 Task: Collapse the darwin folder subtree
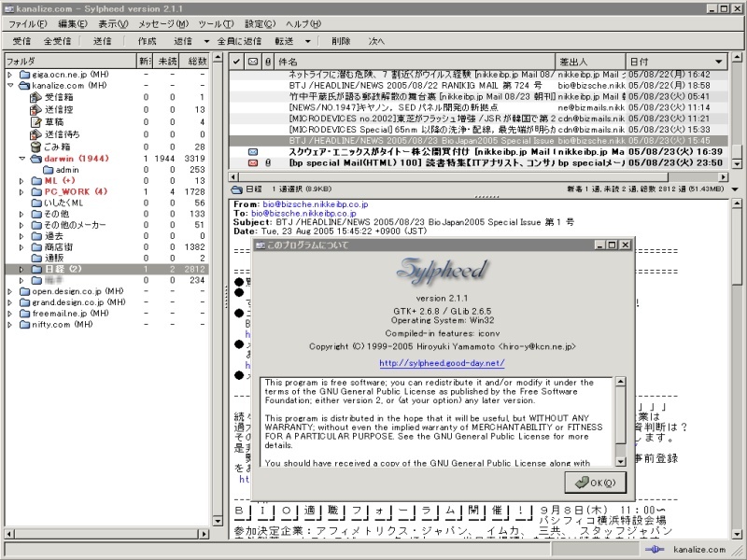[21, 159]
